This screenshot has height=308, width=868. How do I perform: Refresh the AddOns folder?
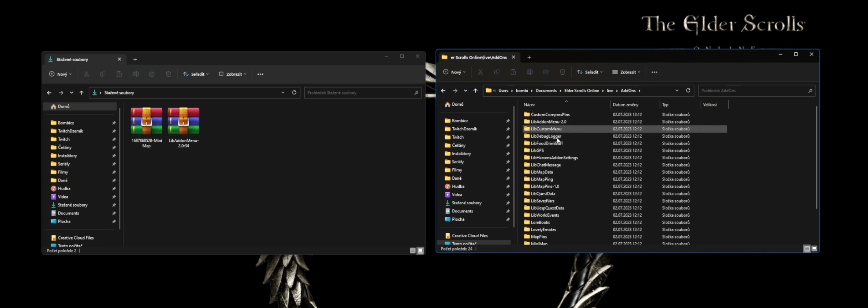tap(688, 90)
